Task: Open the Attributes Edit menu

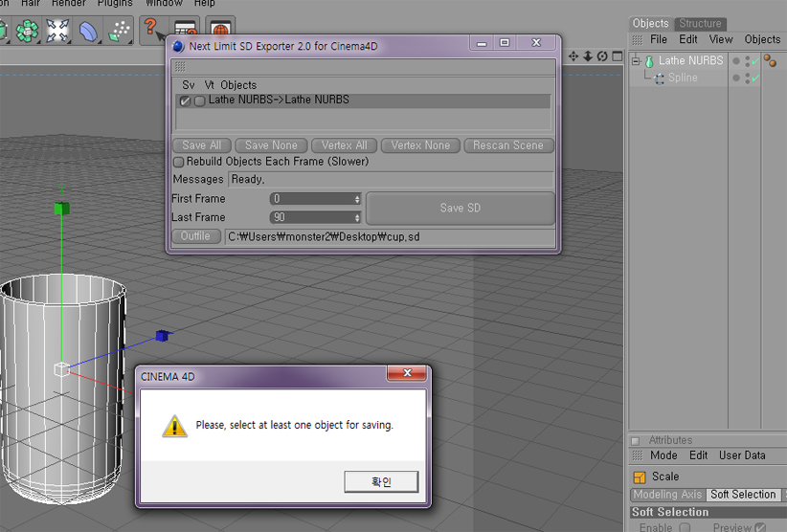Action: pos(698,455)
